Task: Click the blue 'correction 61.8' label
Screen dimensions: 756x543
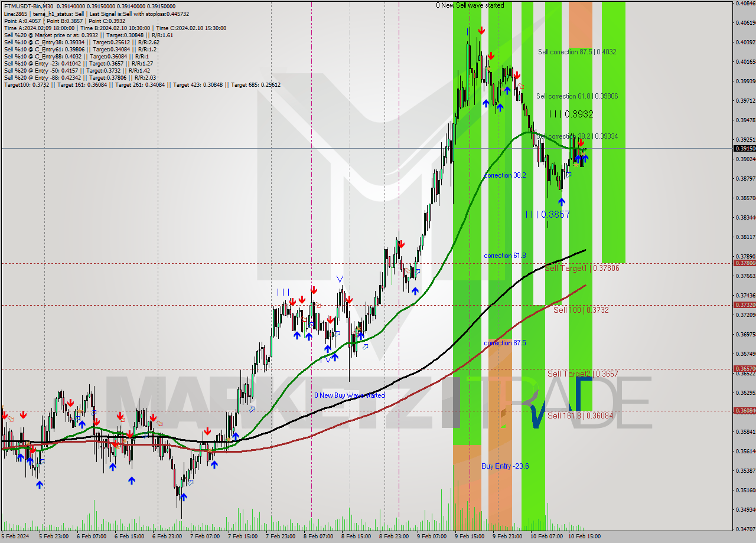Action: [x=505, y=256]
